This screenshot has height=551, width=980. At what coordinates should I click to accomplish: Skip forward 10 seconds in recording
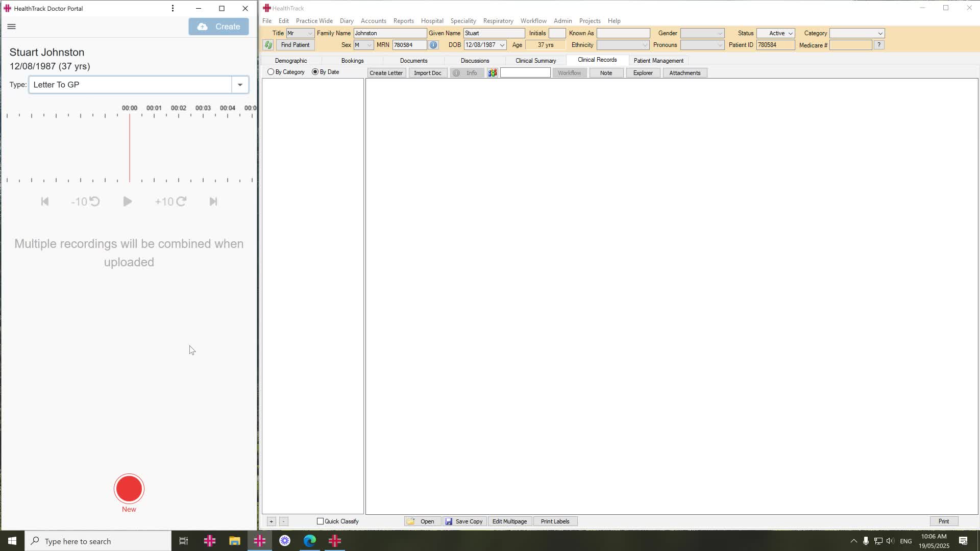tap(170, 202)
